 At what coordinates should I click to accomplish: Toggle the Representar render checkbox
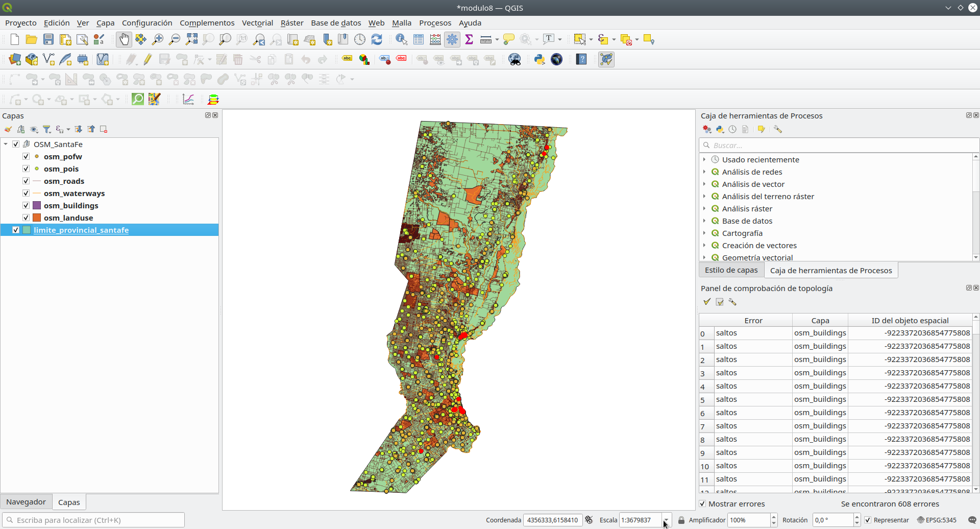pyautogui.click(x=868, y=520)
